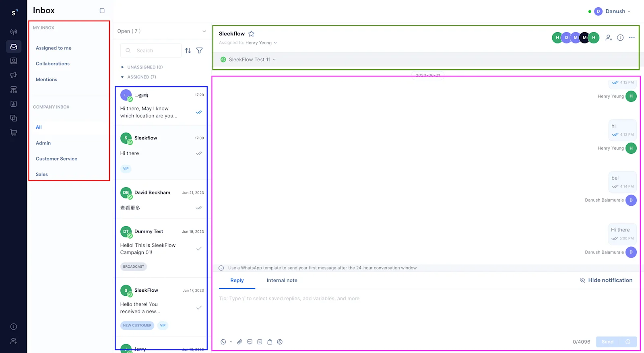The image size is (644, 353).
Task: Open the invite users sidebar icon
Action: pos(14,341)
